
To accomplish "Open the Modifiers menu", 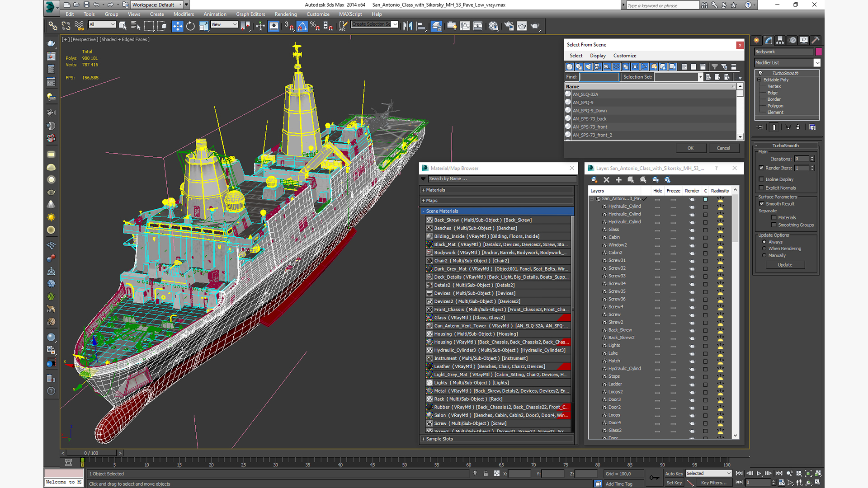I will click(184, 14).
